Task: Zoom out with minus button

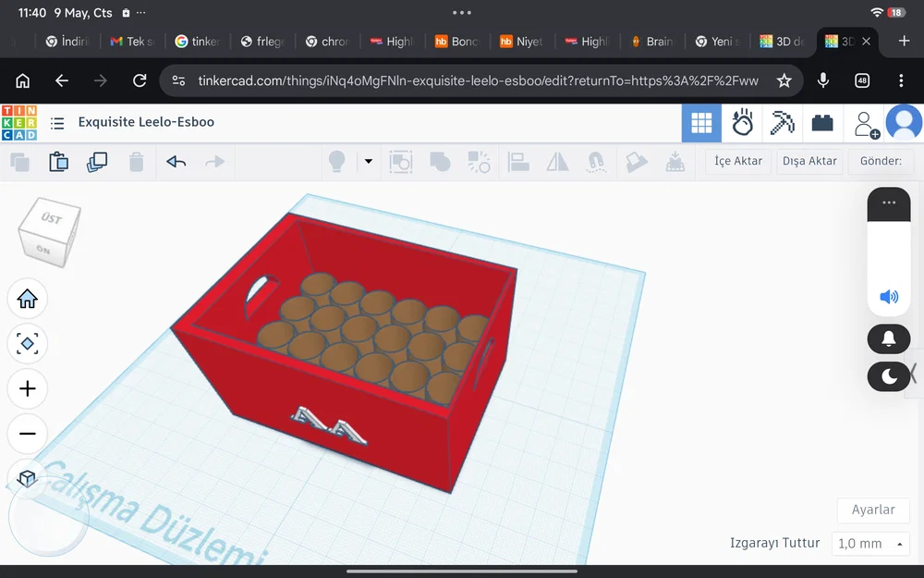Action: (x=28, y=434)
